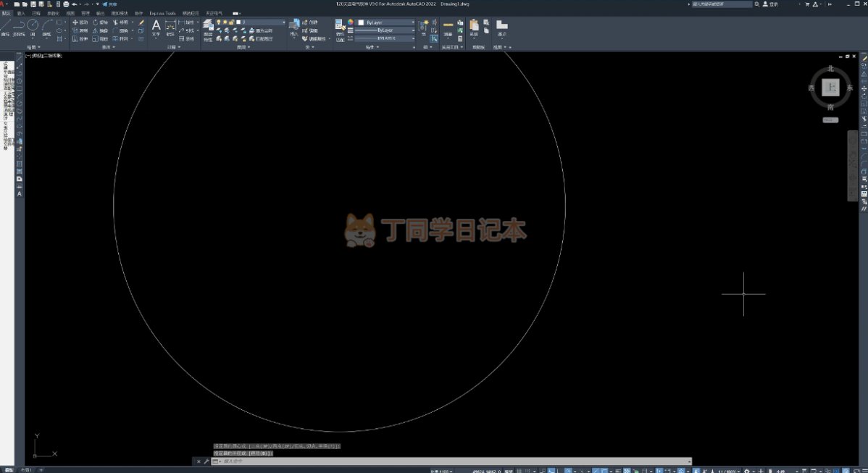This screenshot has width=868, height=473.
Task: Open the Layer Properties manager
Action: 208,30
